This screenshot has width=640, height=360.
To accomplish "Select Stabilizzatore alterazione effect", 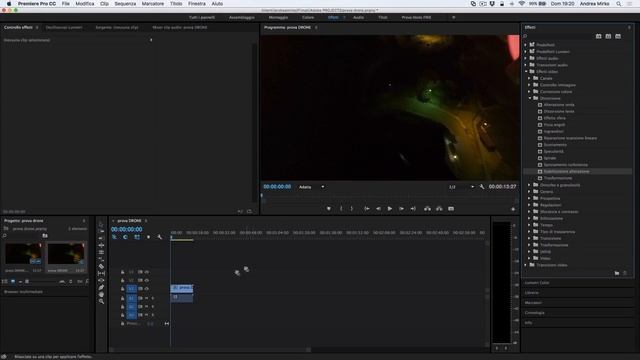I will point(566,171).
